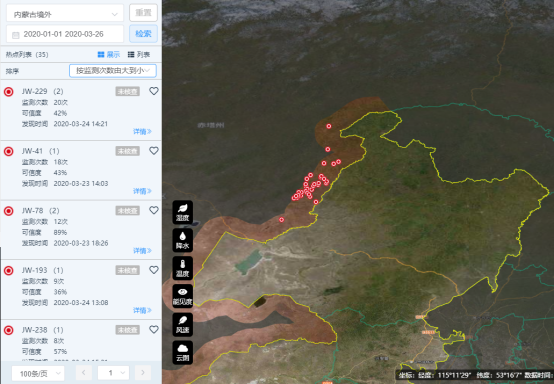
Task: Click the 检索 search button
Action: click(x=143, y=34)
